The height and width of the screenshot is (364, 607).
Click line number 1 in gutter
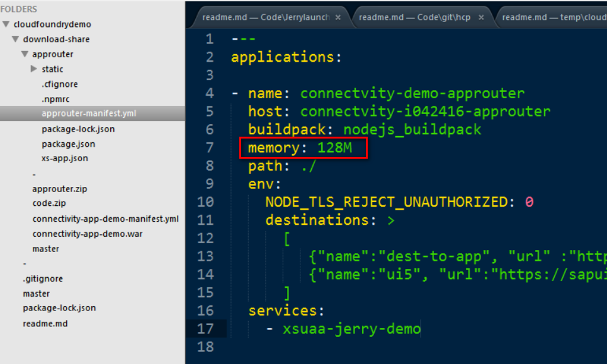pos(210,39)
